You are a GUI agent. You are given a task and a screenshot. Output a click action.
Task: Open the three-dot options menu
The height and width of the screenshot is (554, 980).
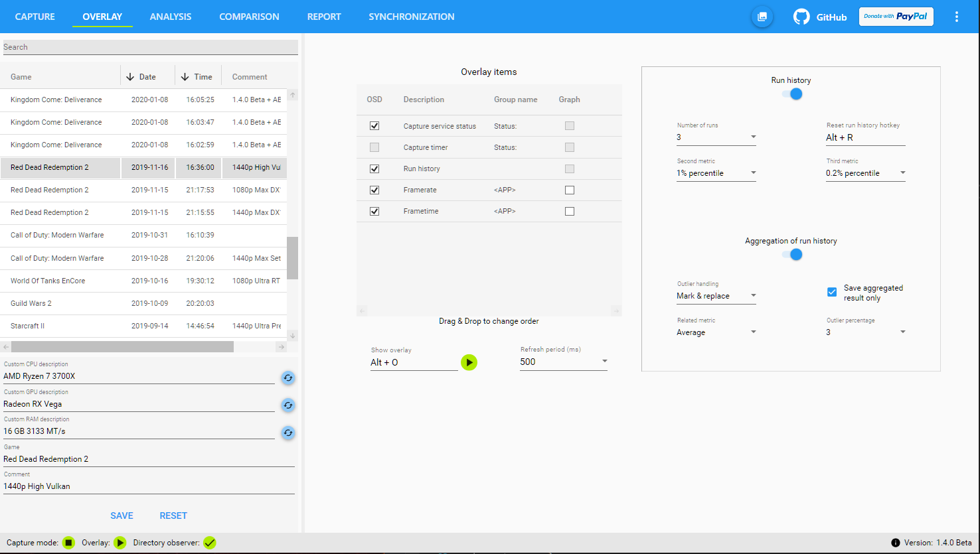coord(957,17)
